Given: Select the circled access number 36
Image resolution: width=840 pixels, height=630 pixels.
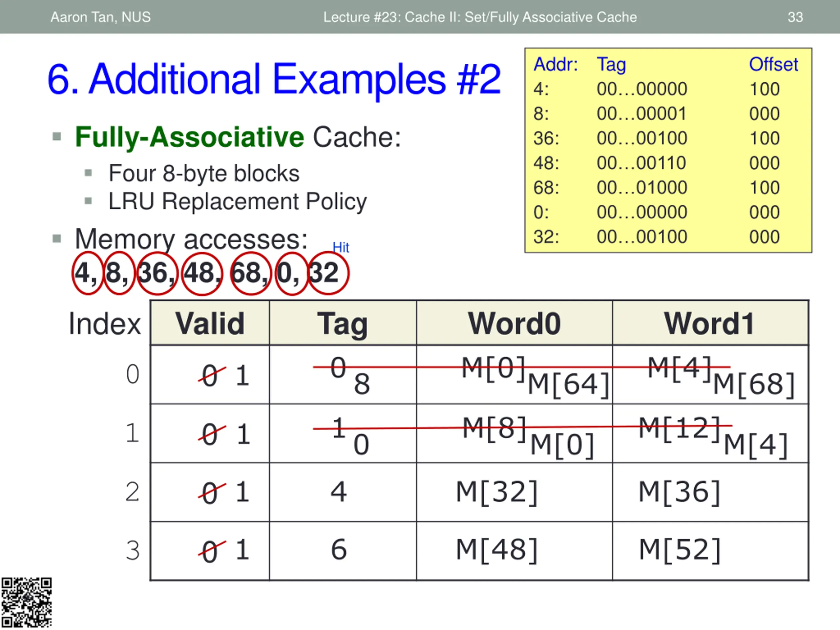Looking at the screenshot, I should coord(157,273).
